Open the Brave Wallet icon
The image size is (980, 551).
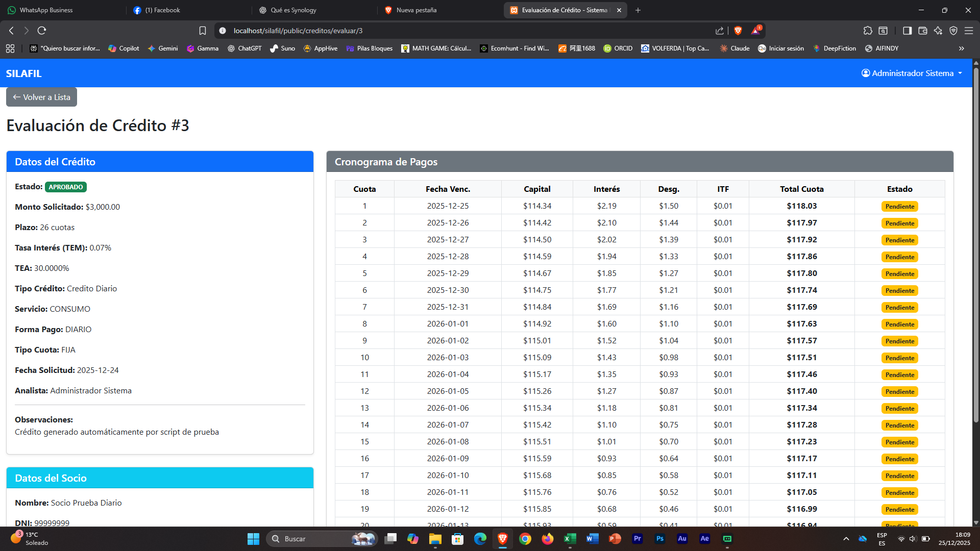922,31
